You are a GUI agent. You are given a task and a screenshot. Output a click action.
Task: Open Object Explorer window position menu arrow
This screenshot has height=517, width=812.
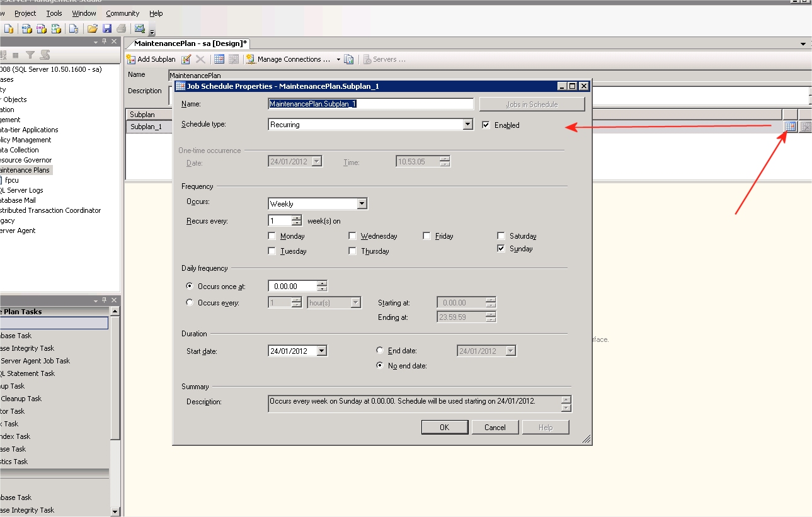96,42
